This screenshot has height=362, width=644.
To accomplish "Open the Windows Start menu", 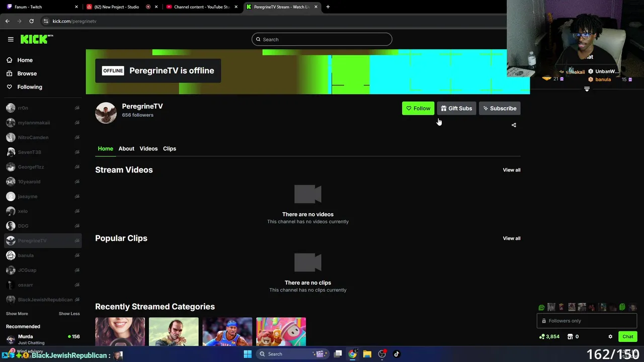I will pos(248,354).
